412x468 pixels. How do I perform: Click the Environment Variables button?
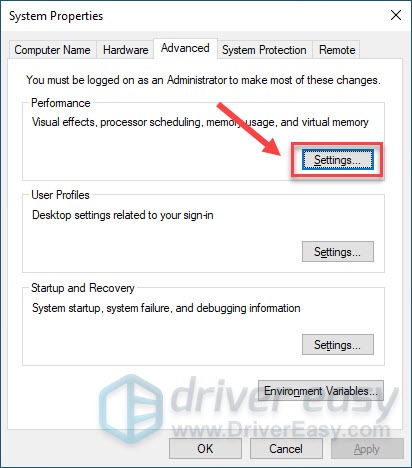click(321, 391)
